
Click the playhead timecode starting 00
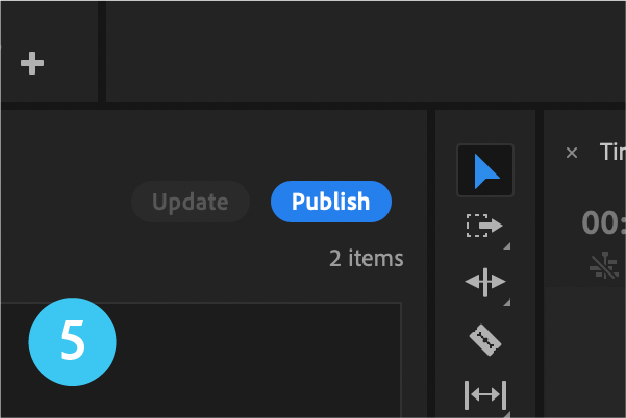[x=603, y=223]
